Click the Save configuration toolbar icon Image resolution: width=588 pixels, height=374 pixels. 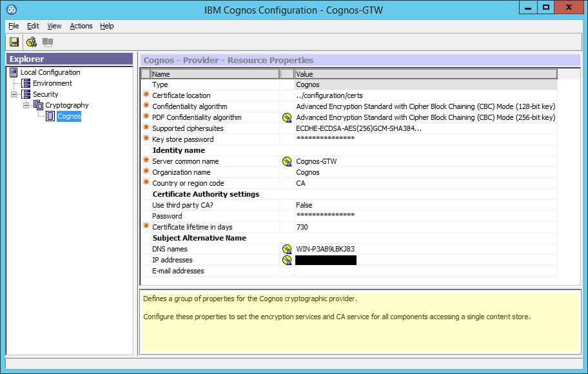[14, 42]
